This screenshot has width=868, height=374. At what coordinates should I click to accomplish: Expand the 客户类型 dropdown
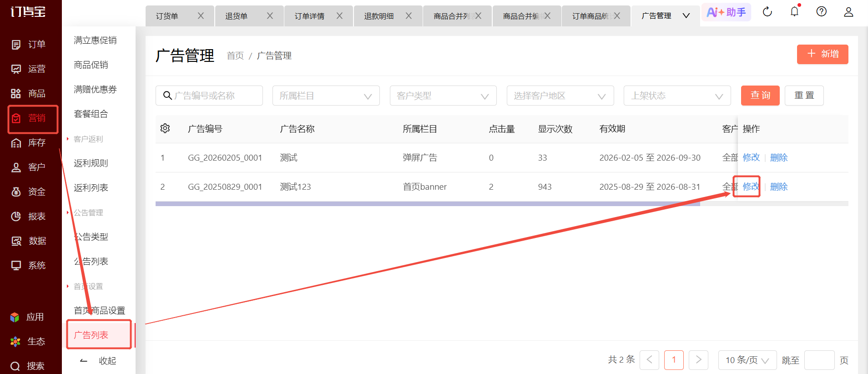click(x=443, y=96)
